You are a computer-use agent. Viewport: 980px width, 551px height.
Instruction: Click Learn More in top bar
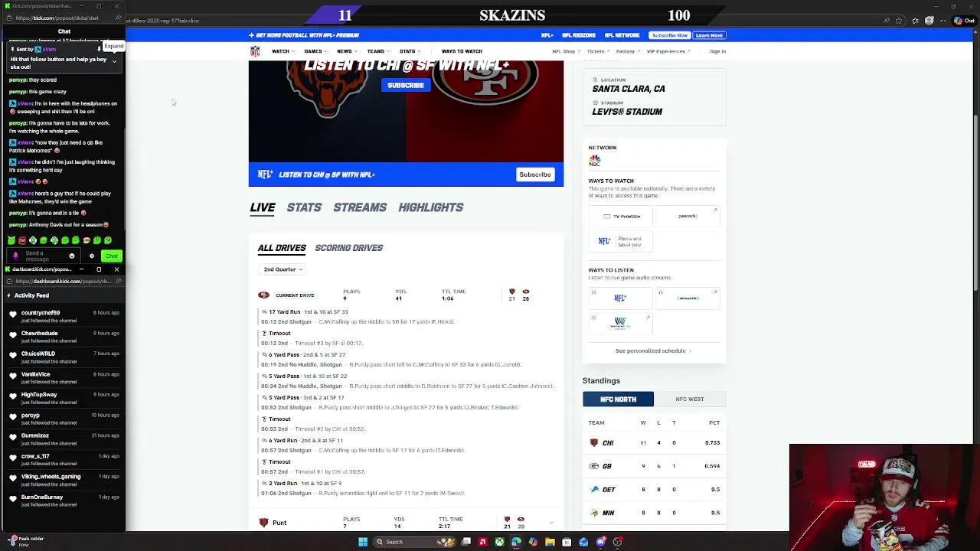pyautogui.click(x=709, y=35)
